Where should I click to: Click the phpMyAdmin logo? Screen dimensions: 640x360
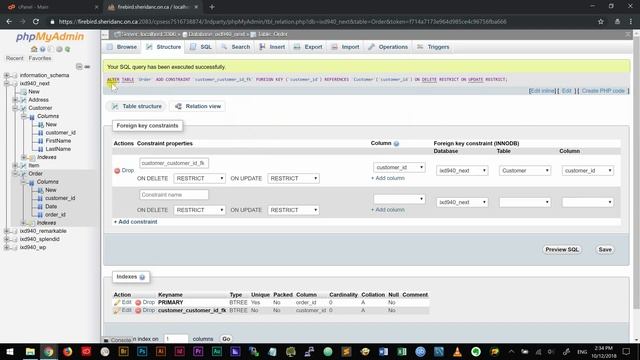pos(50,37)
